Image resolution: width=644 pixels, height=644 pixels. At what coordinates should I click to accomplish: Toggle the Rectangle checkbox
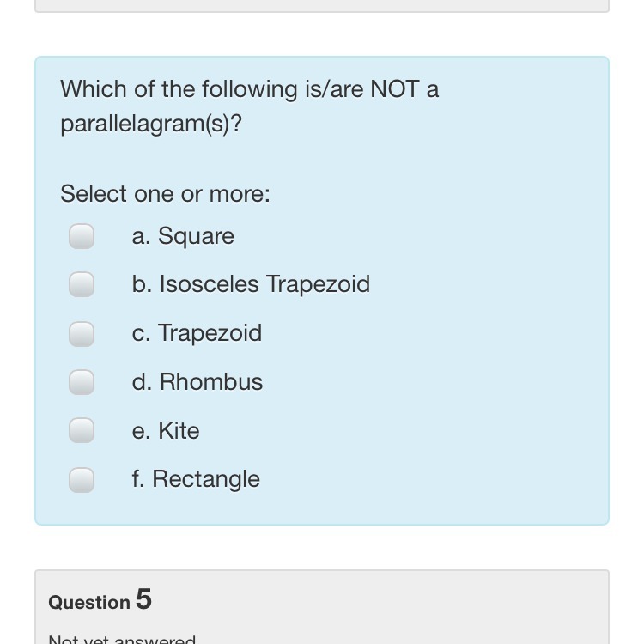[82, 479]
